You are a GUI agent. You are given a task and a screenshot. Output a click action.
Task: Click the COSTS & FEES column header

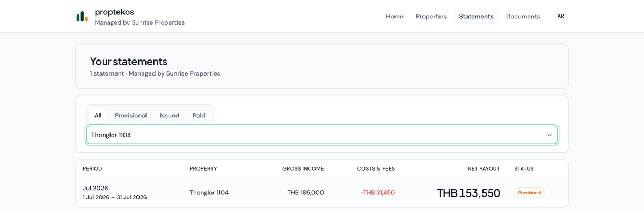[x=376, y=169]
